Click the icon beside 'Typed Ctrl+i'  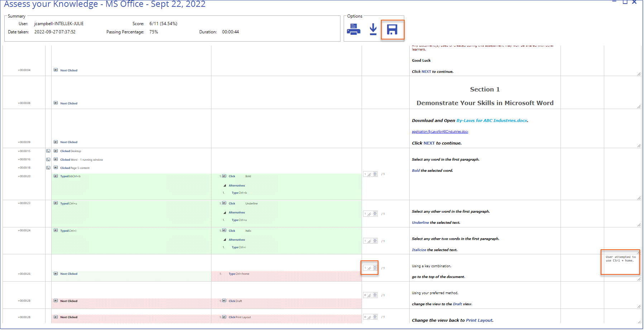point(56,230)
